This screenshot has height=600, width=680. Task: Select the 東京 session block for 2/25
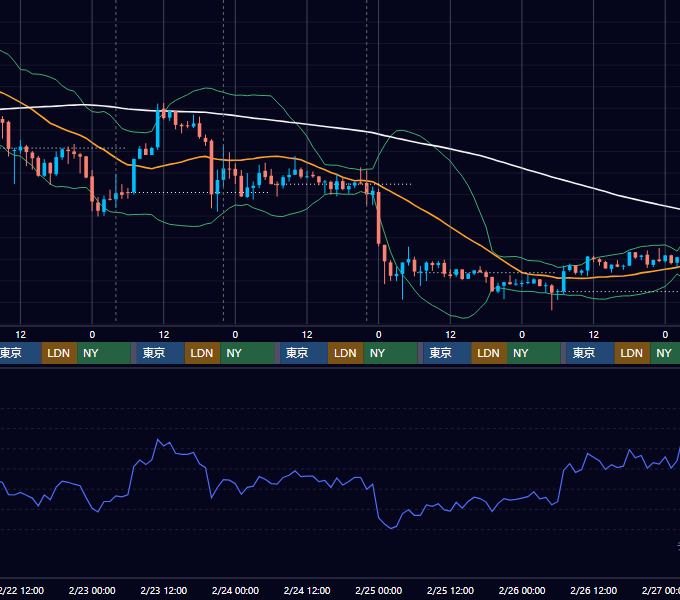coord(447,353)
